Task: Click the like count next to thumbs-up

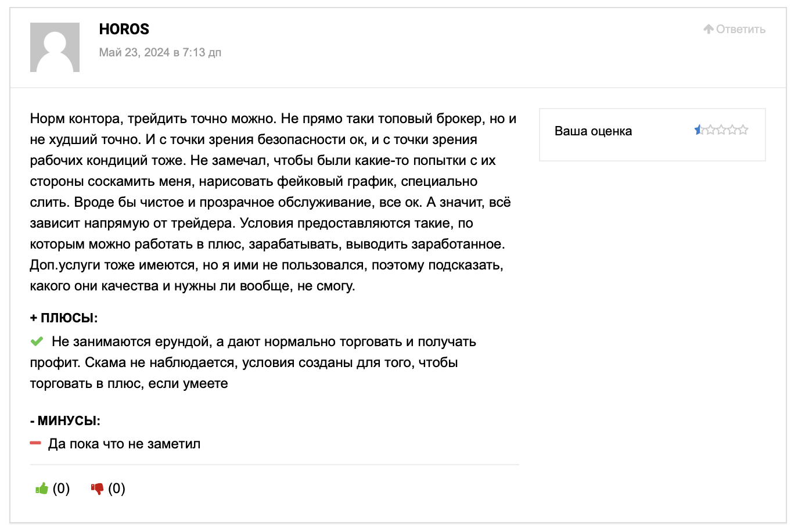Action: click(61, 488)
